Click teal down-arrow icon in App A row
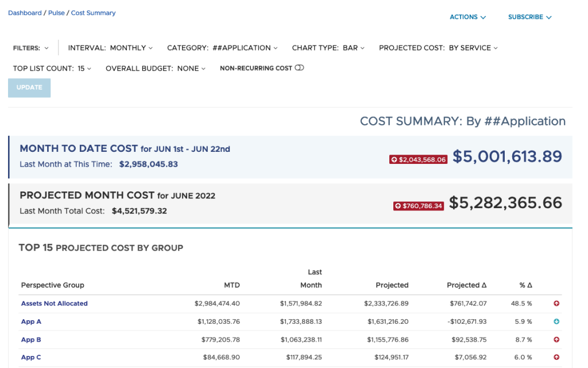 pos(556,321)
